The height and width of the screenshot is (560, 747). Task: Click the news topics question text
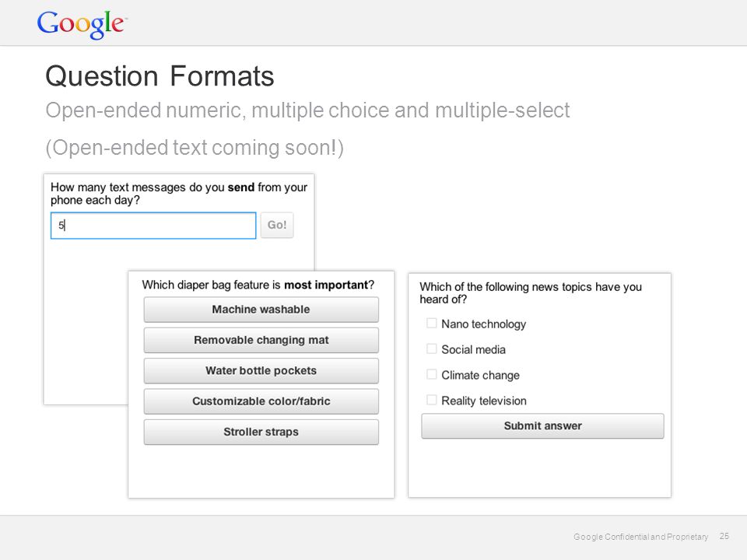[x=531, y=293]
